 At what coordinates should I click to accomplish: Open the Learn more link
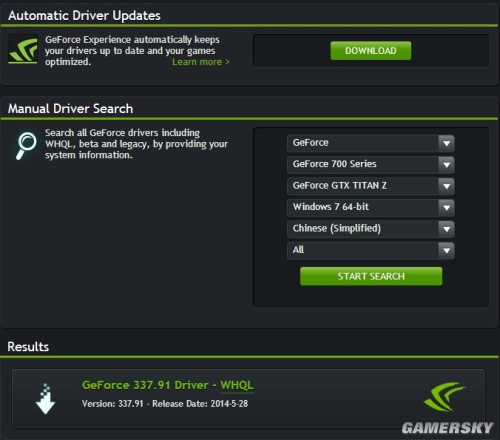pyautogui.click(x=201, y=62)
